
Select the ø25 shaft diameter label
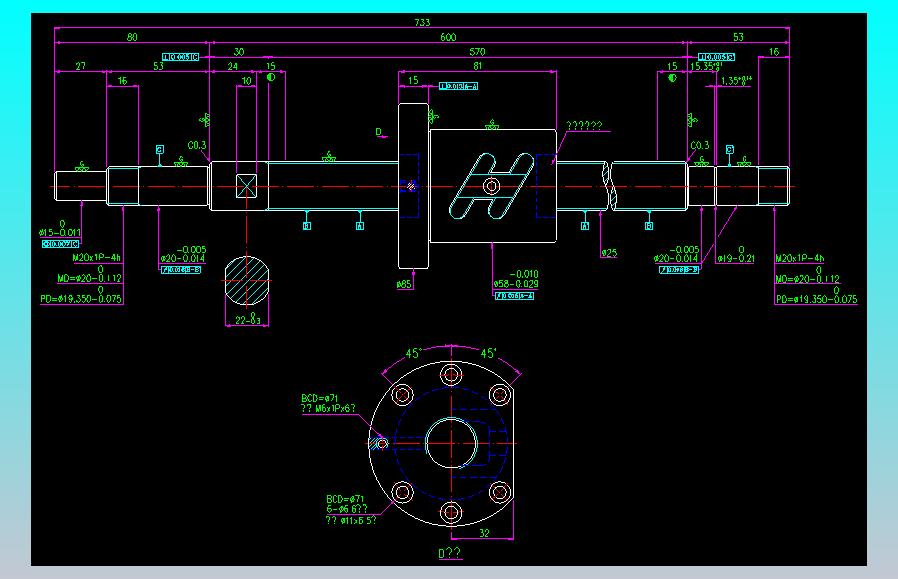point(609,253)
